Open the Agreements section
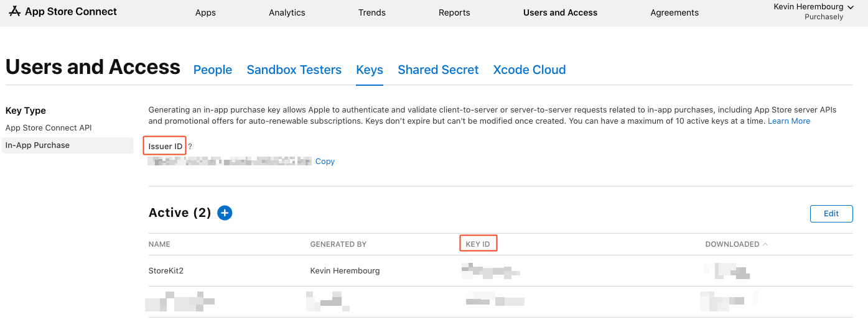Screen dimensions: 868x335 (x=674, y=12)
